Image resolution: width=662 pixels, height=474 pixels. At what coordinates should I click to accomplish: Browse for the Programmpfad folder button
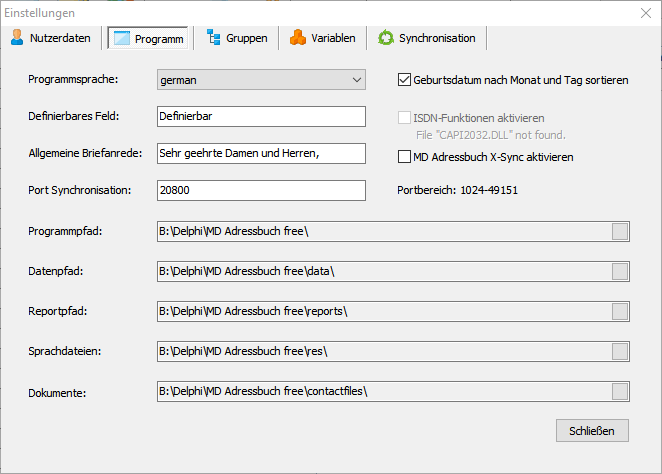[x=620, y=231]
